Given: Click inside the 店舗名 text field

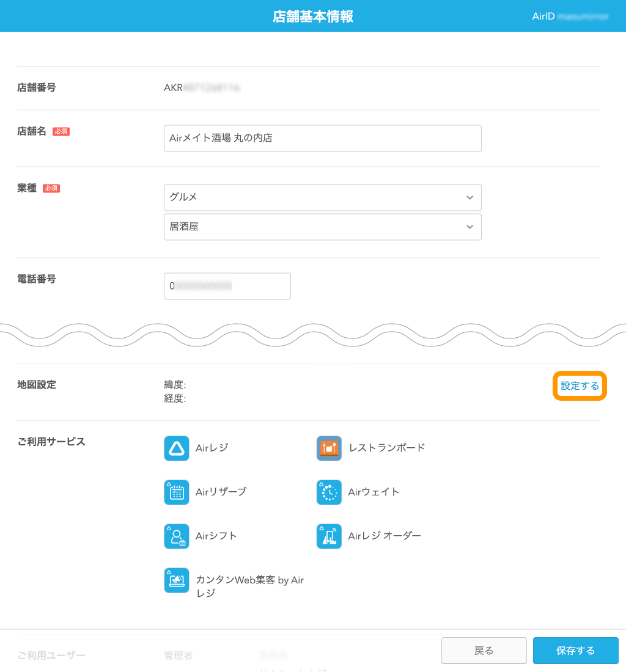Looking at the screenshot, I should point(322,138).
